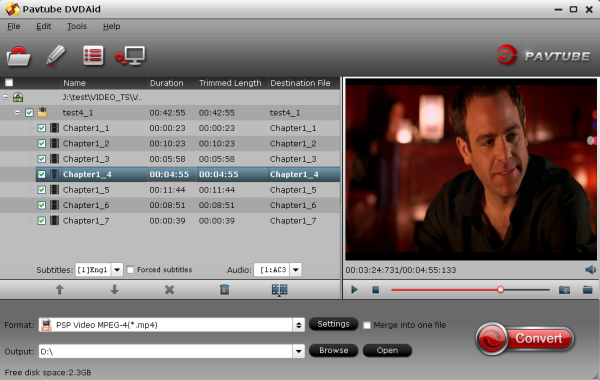Open the Subtitles dropdown

(x=117, y=270)
